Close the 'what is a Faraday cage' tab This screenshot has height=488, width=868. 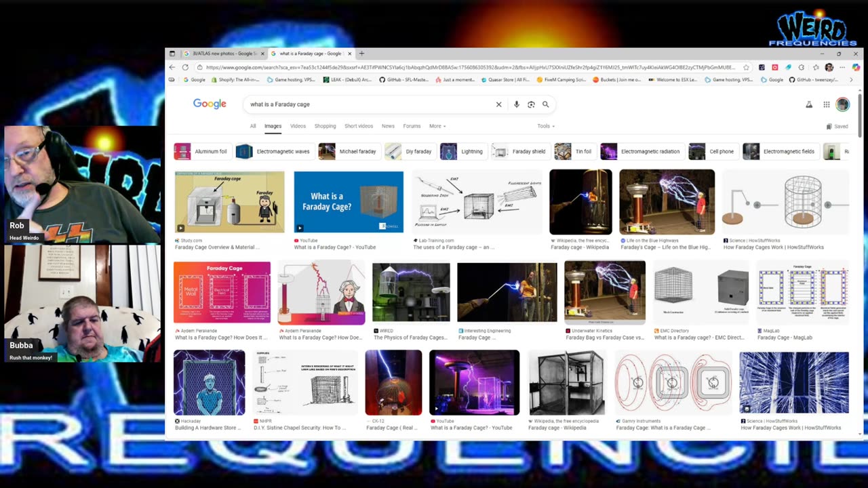coord(350,54)
